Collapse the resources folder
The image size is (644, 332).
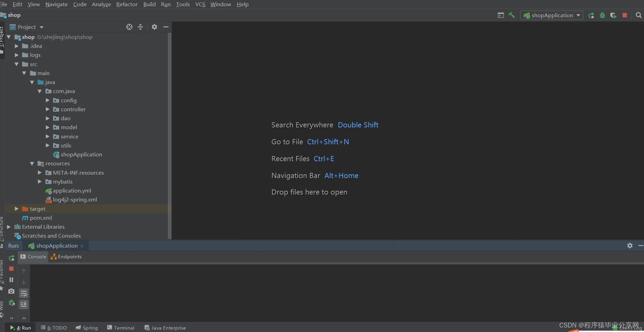(x=32, y=164)
